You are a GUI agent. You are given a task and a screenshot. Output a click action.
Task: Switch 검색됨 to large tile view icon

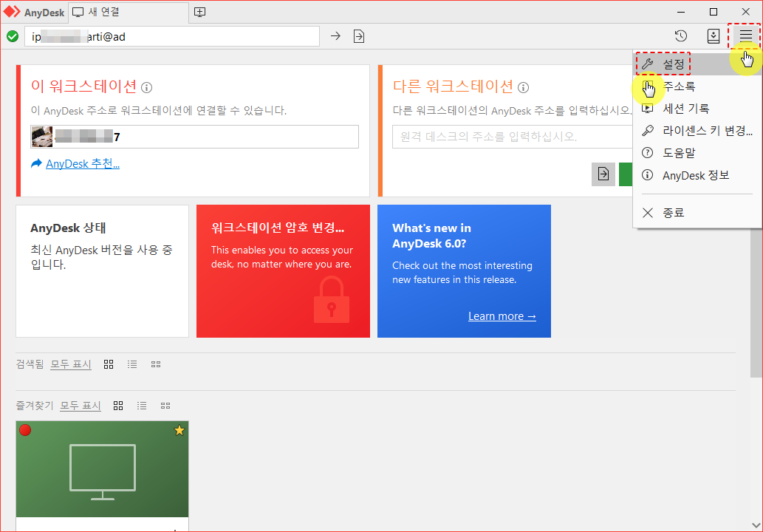point(109,364)
